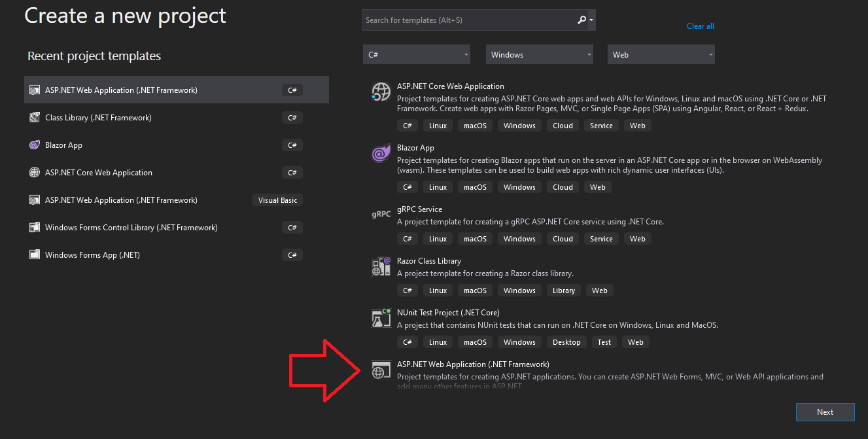Select the gRPC Service template title
Viewport: 868px width, 439px height.
[x=419, y=209]
